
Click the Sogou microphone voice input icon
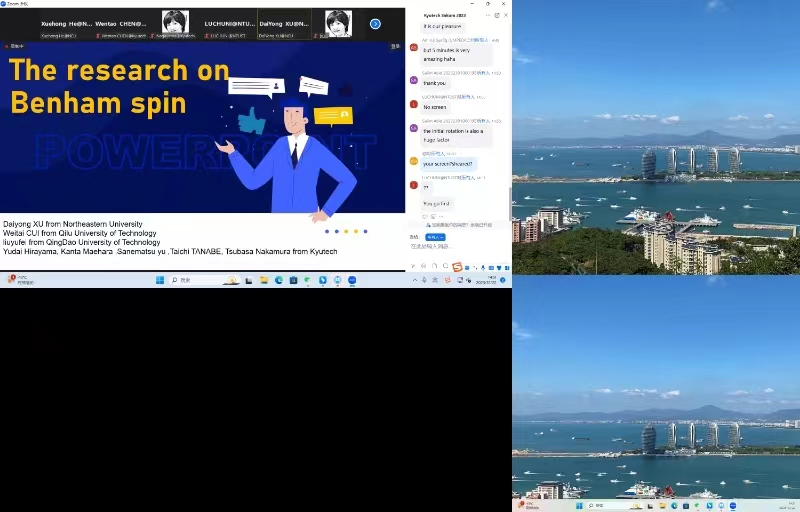483,268
